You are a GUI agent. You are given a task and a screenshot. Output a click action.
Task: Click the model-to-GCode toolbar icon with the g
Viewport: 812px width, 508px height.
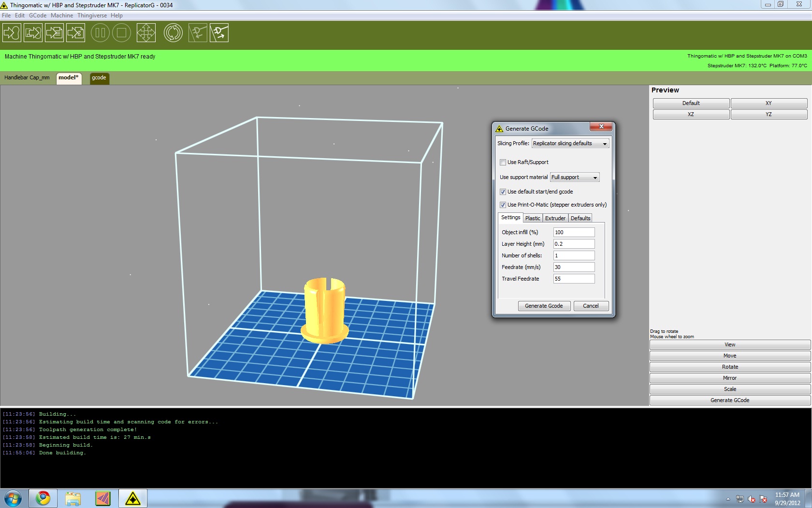[75, 33]
